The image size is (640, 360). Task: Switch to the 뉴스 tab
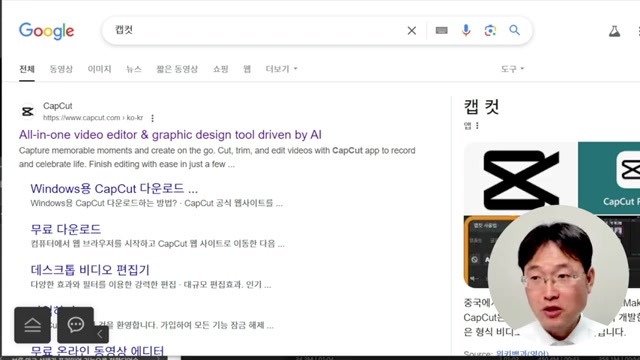133,69
